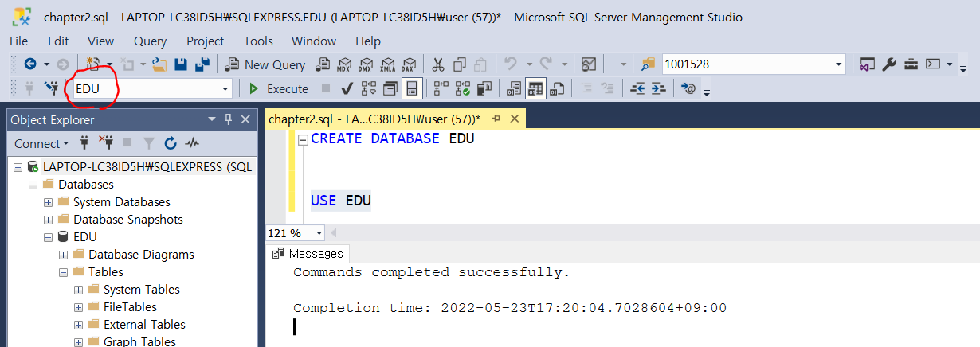This screenshot has width=980, height=347.
Task: Disconnect the server in Object Explorer toolbar
Action: tap(106, 143)
